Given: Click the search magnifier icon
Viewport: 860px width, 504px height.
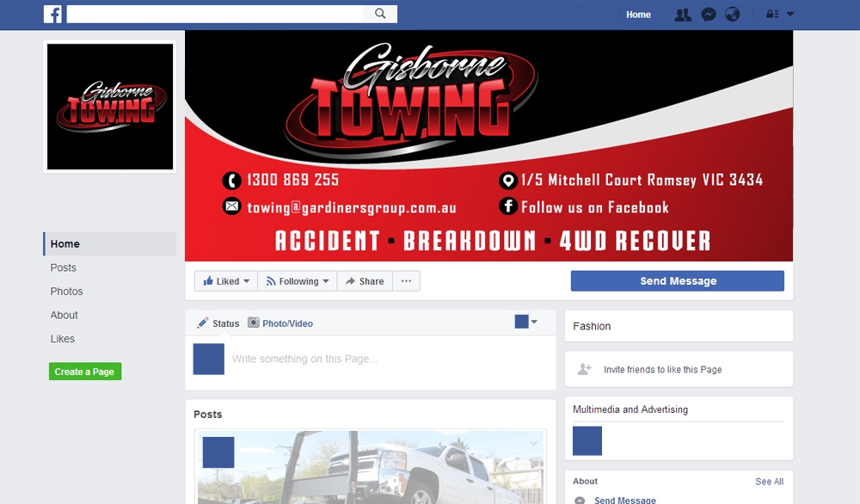Looking at the screenshot, I should click(x=379, y=14).
